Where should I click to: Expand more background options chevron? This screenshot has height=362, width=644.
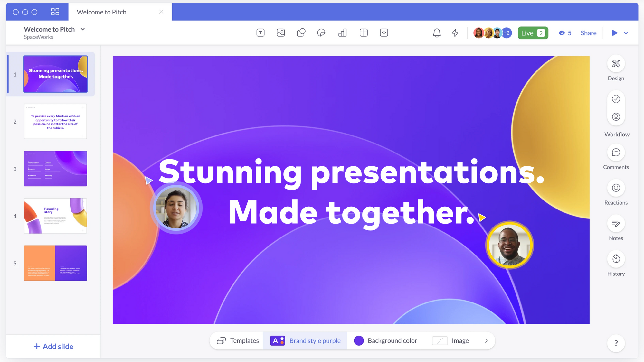[486, 340]
